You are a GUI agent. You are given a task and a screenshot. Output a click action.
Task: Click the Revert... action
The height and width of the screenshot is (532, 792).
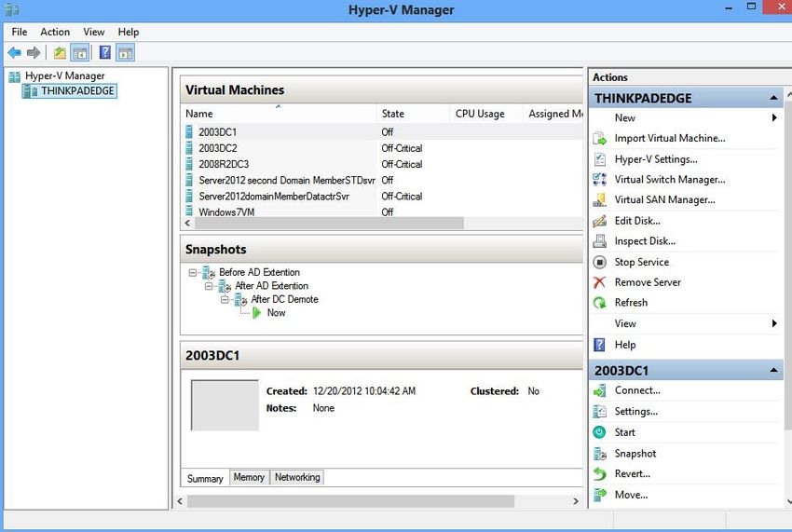pyautogui.click(x=633, y=474)
